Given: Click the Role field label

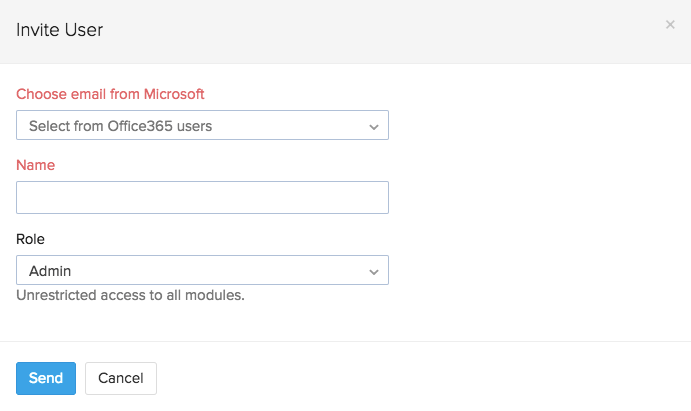Looking at the screenshot, I should click(30, 239).
